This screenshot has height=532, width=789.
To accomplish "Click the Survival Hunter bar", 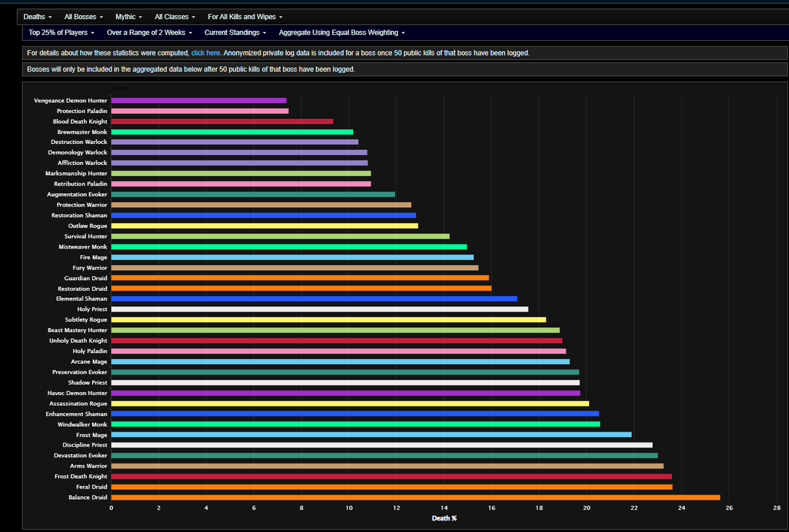I will coord(280,236).
